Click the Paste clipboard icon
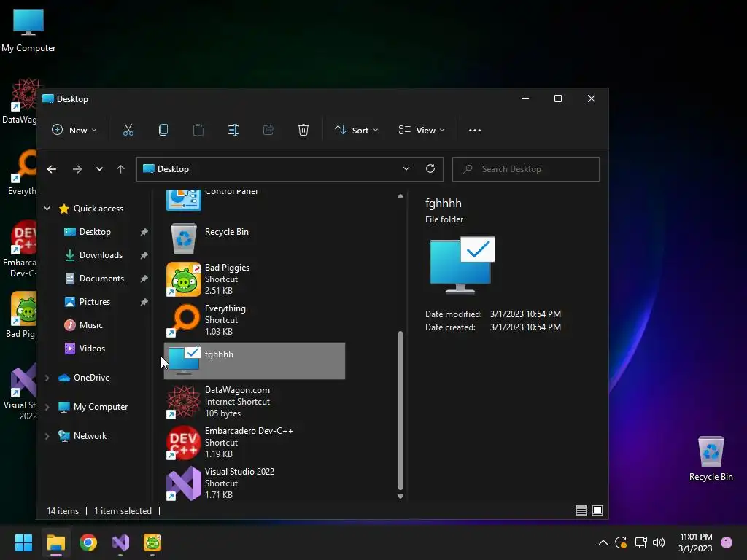The image size is (747, 560). point(198,130)
